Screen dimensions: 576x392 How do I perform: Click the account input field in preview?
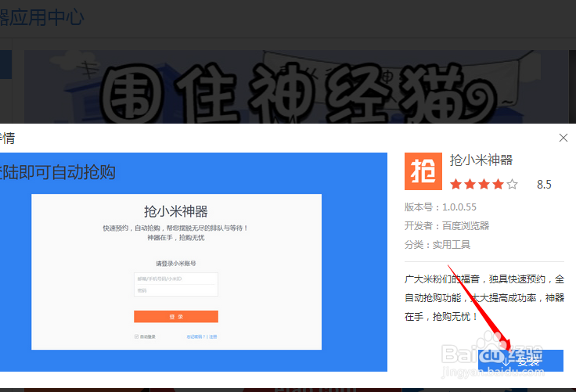(176, 279)
